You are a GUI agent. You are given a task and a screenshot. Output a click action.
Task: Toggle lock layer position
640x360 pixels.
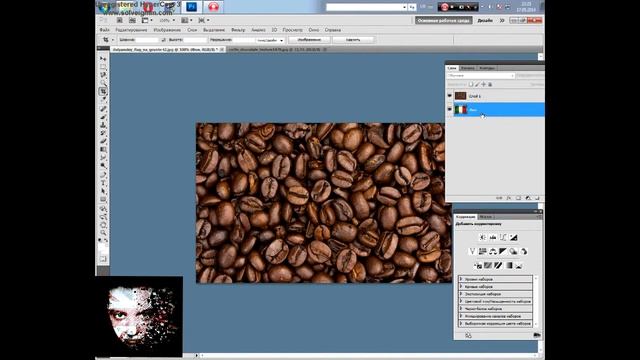(484, 84)
